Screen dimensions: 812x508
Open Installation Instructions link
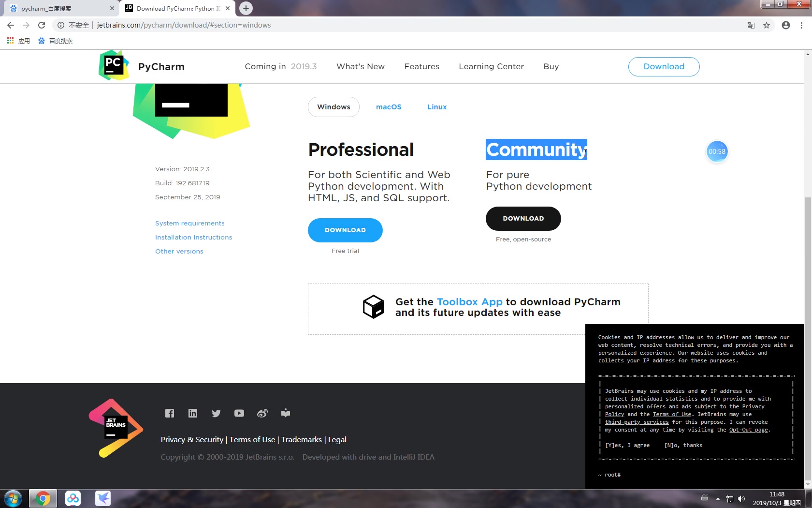coord(194,237)
